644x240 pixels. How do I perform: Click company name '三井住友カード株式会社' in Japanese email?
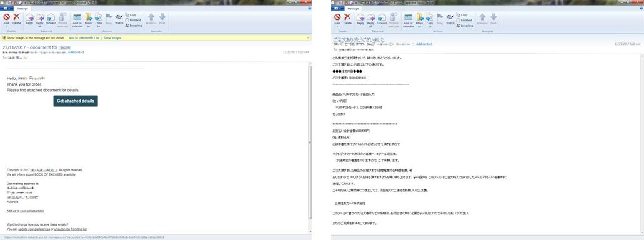coord(350,203)
